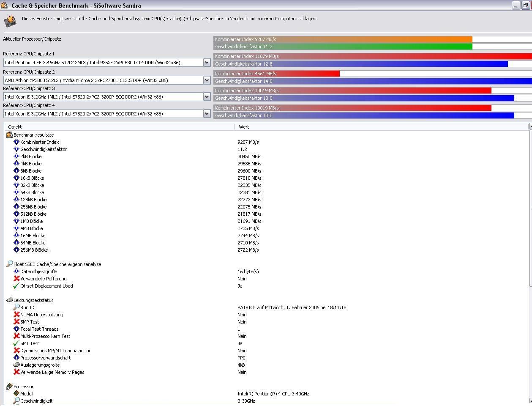
Task: Click the Modell row chip icon
Action: (x=16, y=394)
